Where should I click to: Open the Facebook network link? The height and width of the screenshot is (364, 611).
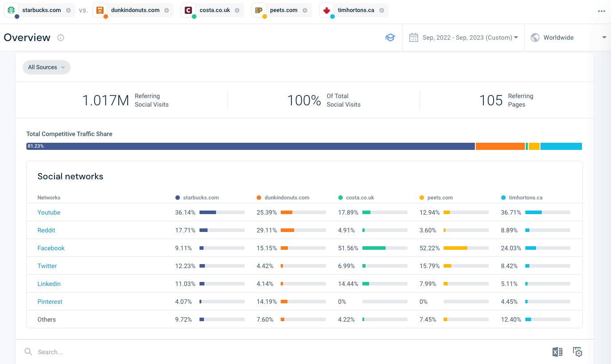(x=51, y=248)
